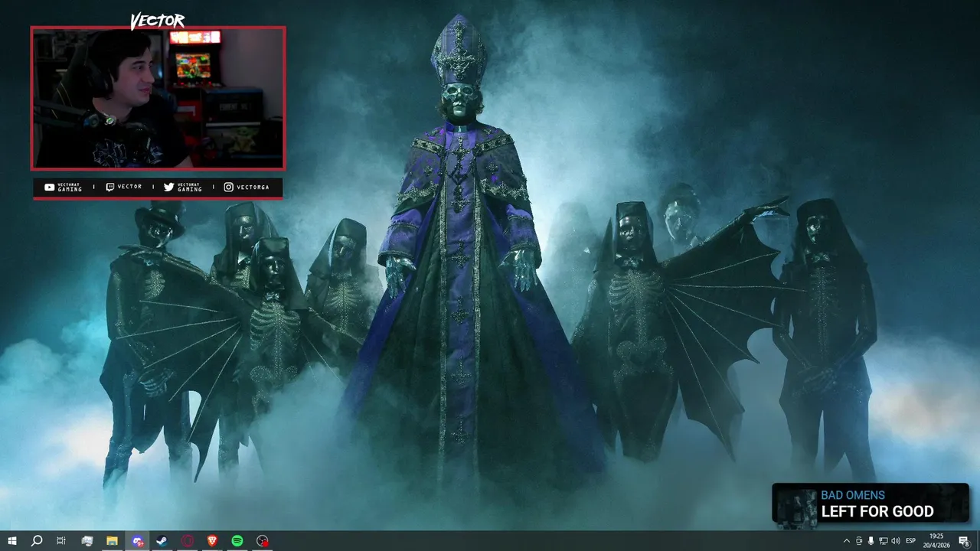Click the YouTube icon in social bar

click(x=49, y=187)
